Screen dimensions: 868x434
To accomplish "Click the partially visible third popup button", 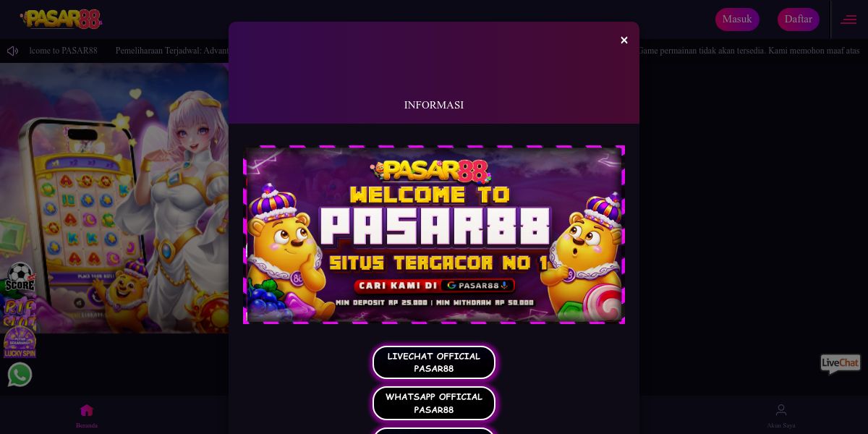I will pos(434,430).
